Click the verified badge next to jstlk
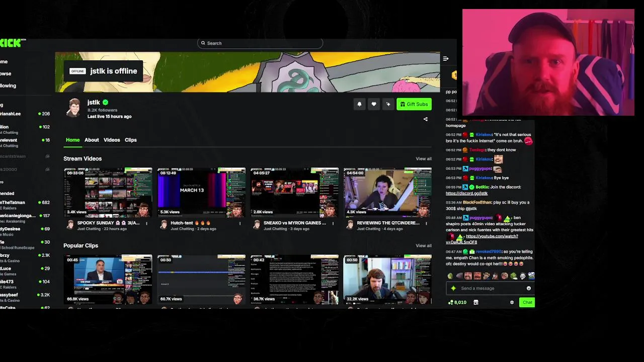Viewport: 644px width, 362px height. pos(105,103)
